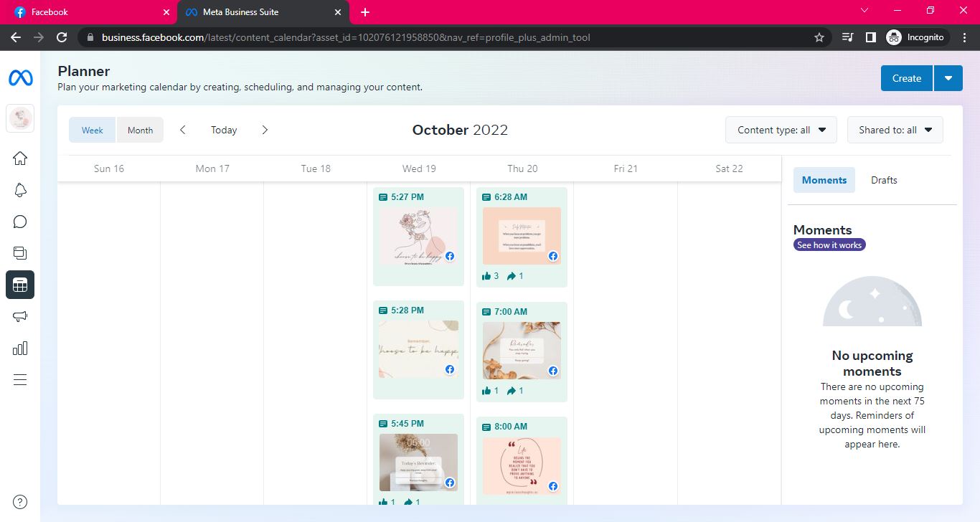Click the browser reload icon
Screen dimensions: 980x522
click(62, 37)
